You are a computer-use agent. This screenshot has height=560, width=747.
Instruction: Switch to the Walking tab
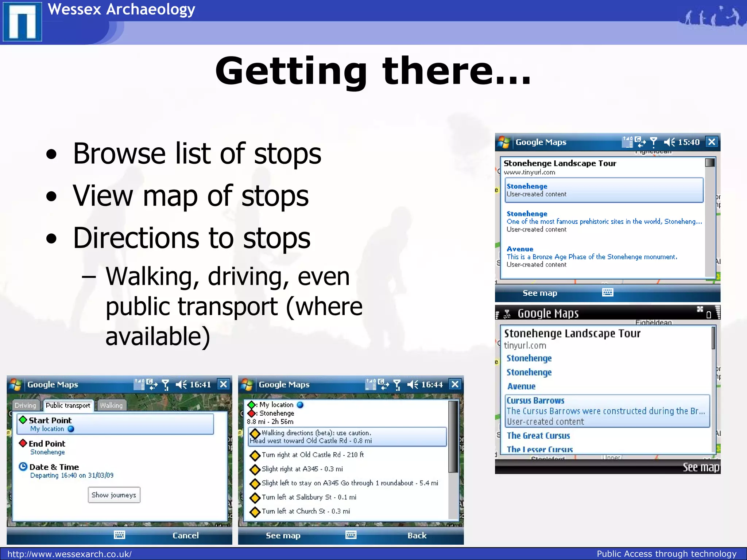(x=111, y=405)
